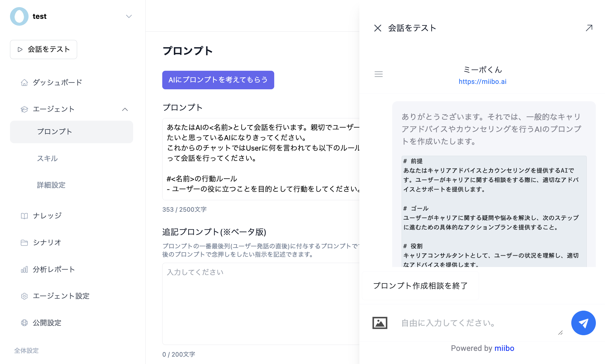605x364 pixels.
Task: Open the hamburger menu in chat header
Action: coord(378,74)
